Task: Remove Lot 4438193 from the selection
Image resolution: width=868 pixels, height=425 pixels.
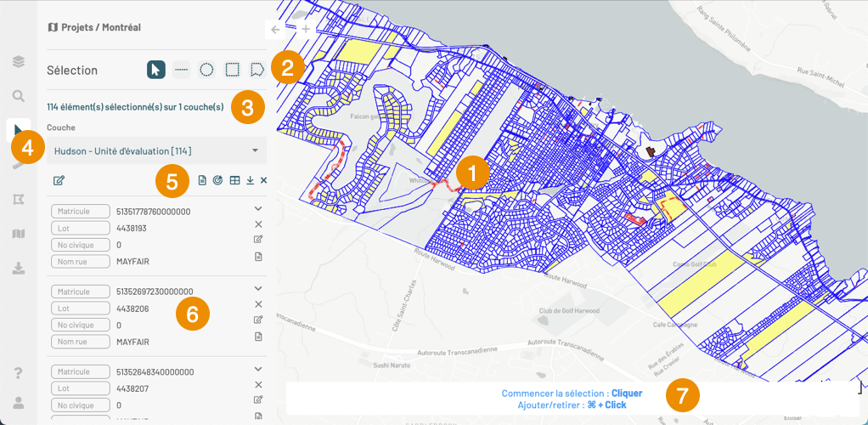Action: (x=258, y=224)
